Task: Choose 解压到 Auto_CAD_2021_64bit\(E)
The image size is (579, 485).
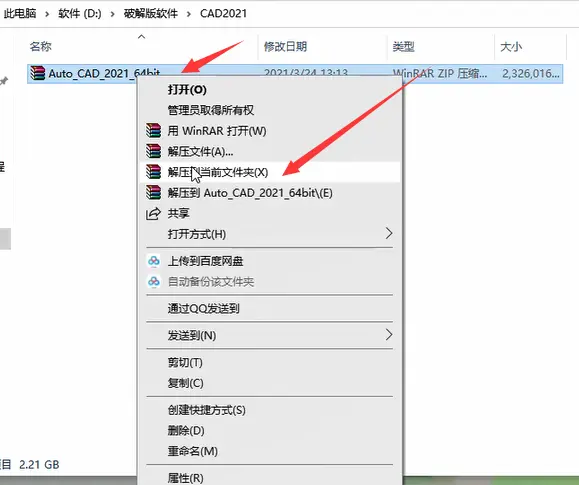Action: click(x=270, y=193)
